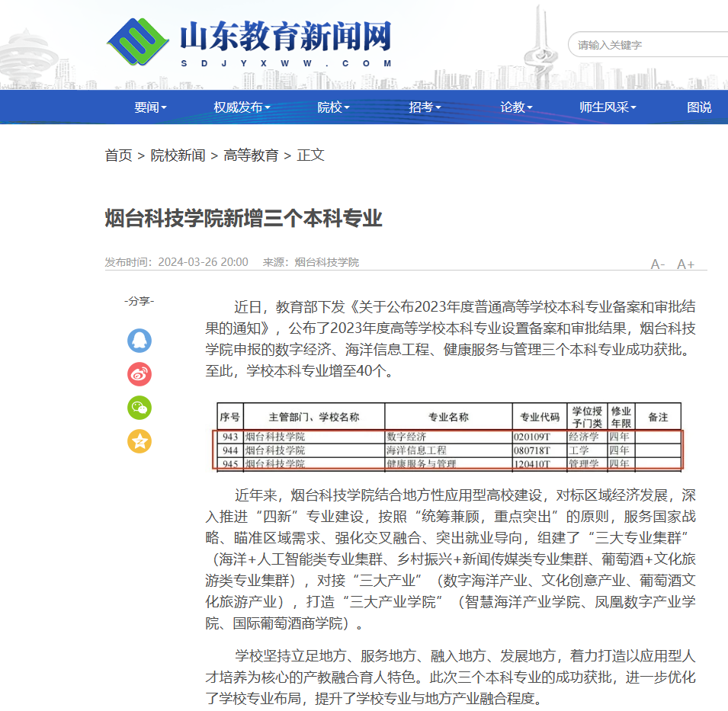Click the 首页 breadcrumb link
The width and height of the screenshot is (728, 711).
click(118, 155)
